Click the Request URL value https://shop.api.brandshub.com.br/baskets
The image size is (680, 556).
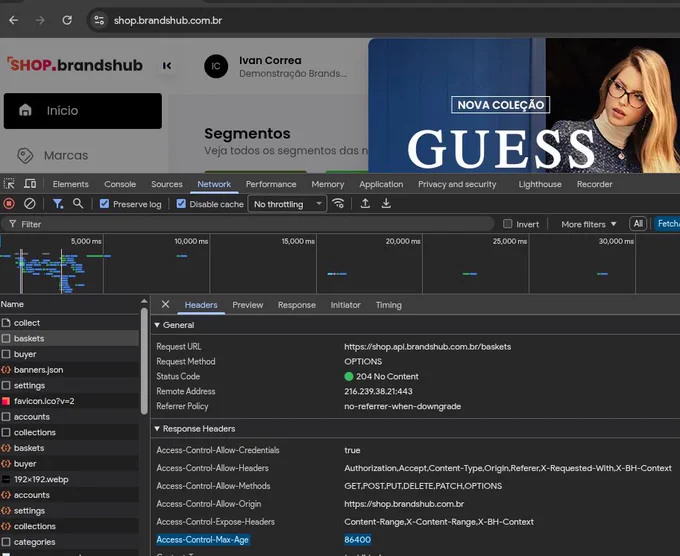click(x=427, y=347)
